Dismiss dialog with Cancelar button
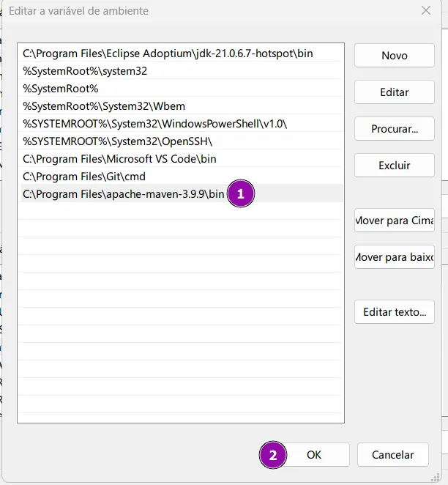Image resolution: width=448 pixels, height=485 pixels. pos(393,454)
